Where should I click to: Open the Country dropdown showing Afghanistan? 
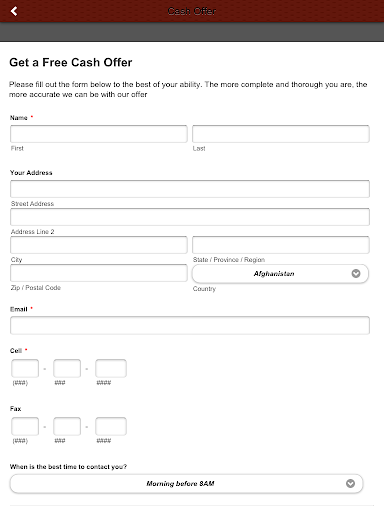click(x=280, y=274)
